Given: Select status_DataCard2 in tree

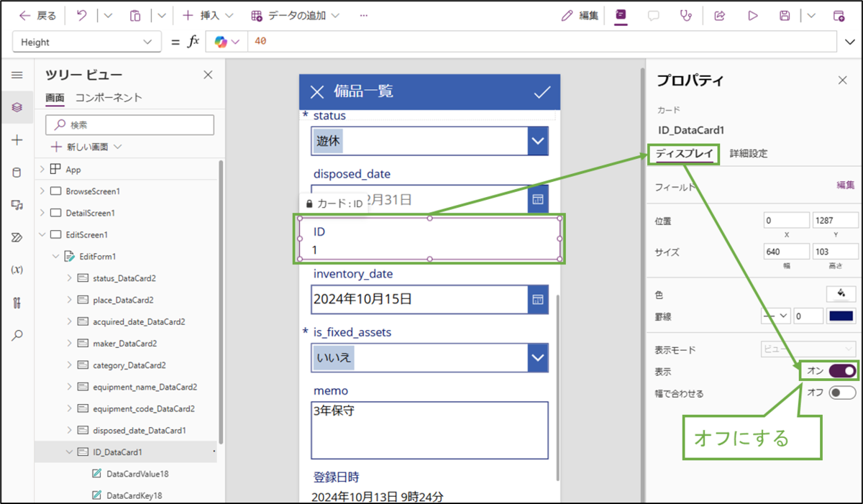Looking at the screenshot, I should pyautogui.click(x=124, y=278).
